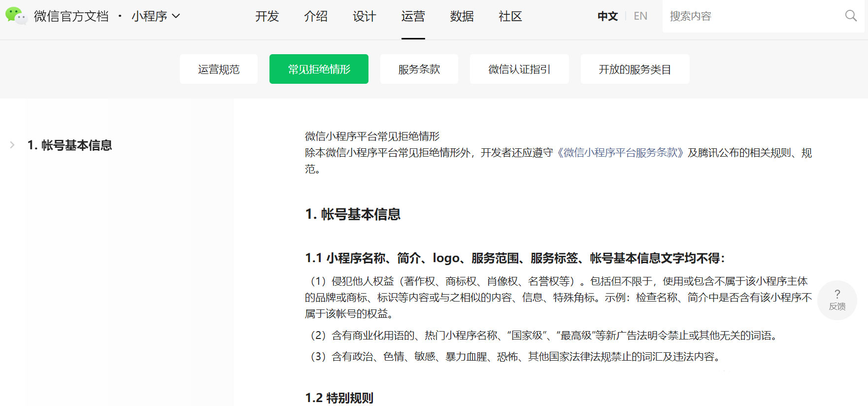The image size is (868, 406).
Task: Open the 社区 menu
Action: tap(510, 16)
